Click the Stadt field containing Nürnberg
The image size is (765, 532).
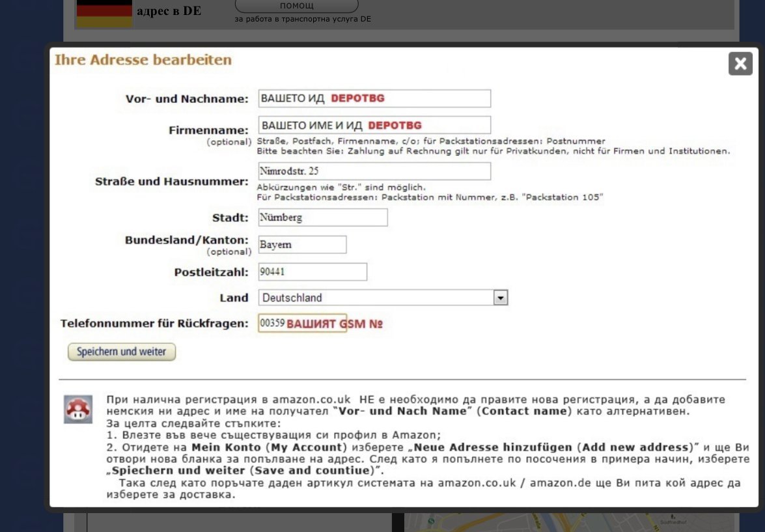(323, 217)
